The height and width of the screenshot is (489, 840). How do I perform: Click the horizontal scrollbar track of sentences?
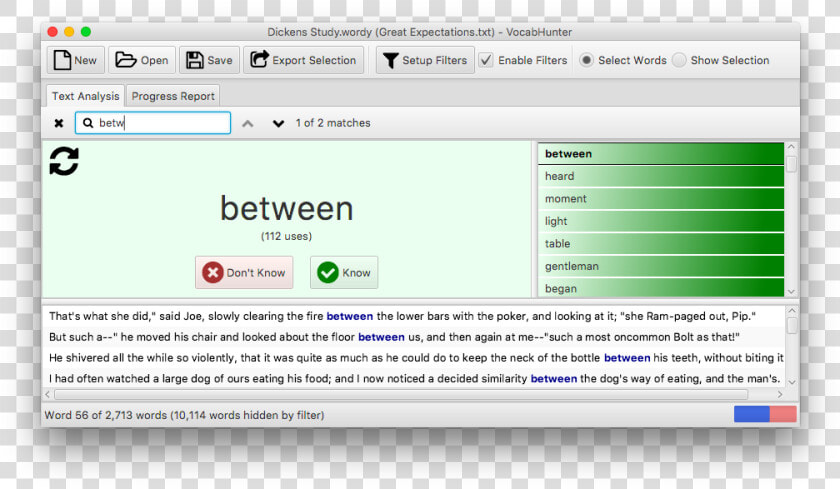401,395
